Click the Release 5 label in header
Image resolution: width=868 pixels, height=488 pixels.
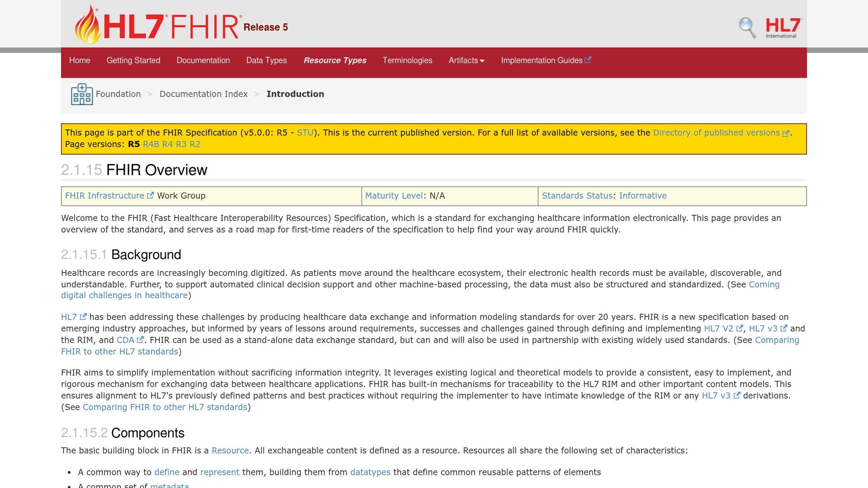[266, 28]
